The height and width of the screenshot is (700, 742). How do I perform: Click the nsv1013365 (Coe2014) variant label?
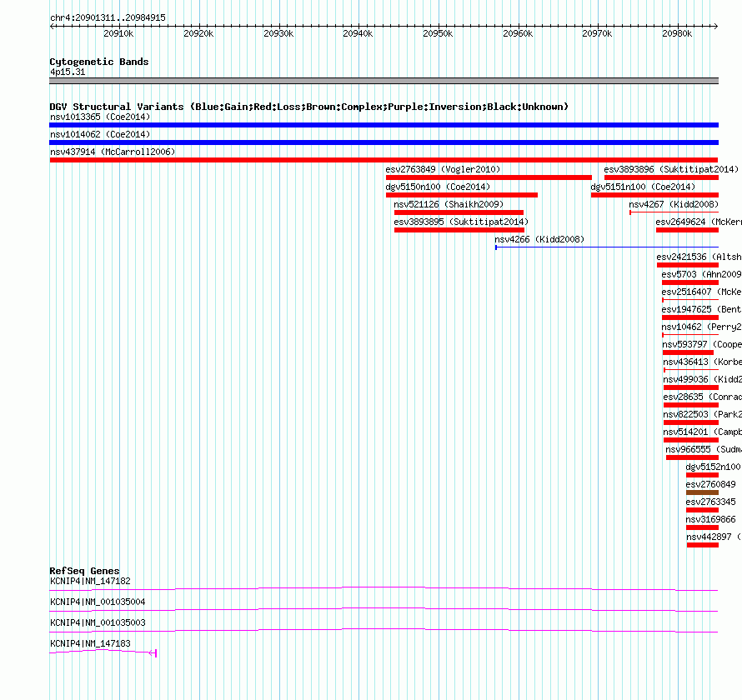coord(100,117)
